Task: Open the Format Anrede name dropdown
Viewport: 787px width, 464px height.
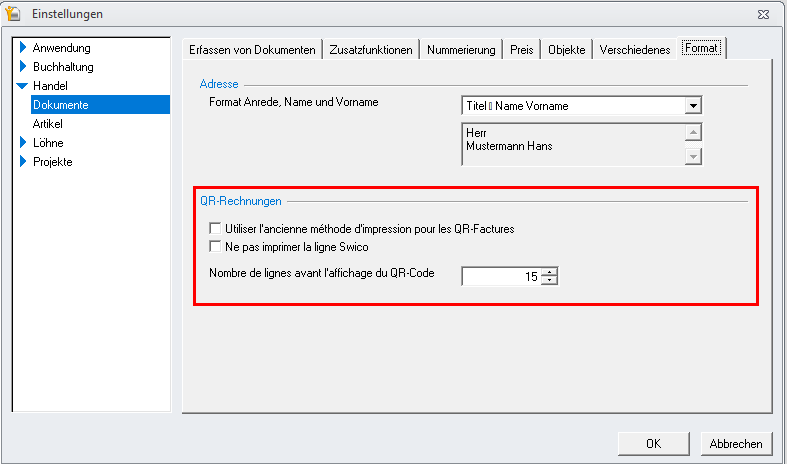Action: (x=693, y=106)
